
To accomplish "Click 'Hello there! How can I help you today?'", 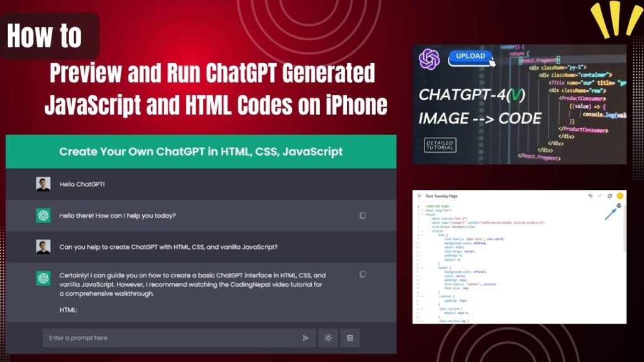I will (x=118, y=216).
